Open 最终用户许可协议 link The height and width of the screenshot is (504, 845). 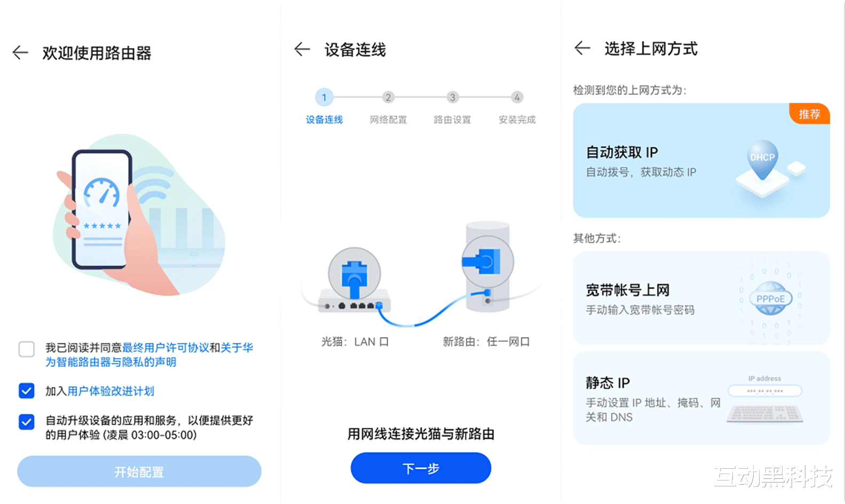pyautogui.click(x=165, y=348)
